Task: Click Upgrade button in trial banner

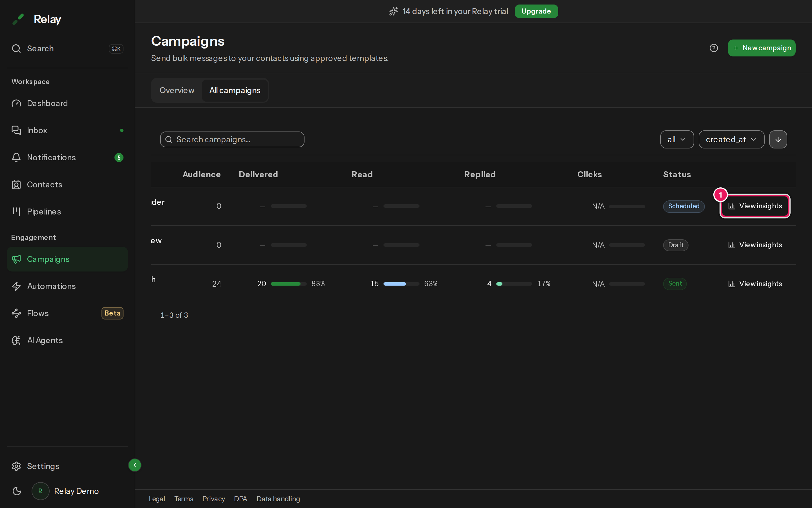Action: [536, 11]
